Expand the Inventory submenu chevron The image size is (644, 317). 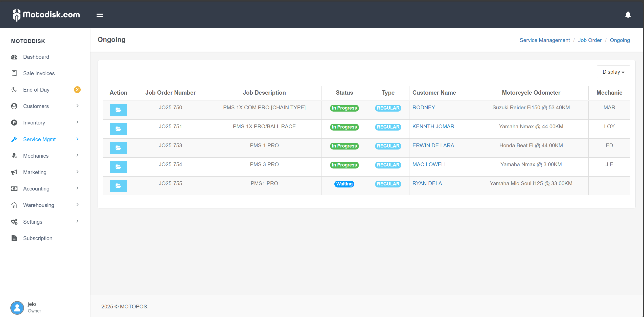(77, 122)
